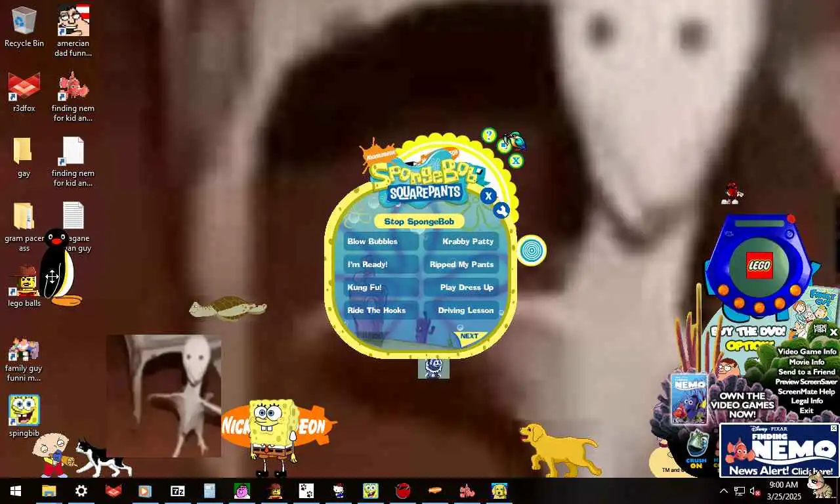Open the Recycle Bin desktop icon
The height and width of the screenshot is (504, 840).
24,27
